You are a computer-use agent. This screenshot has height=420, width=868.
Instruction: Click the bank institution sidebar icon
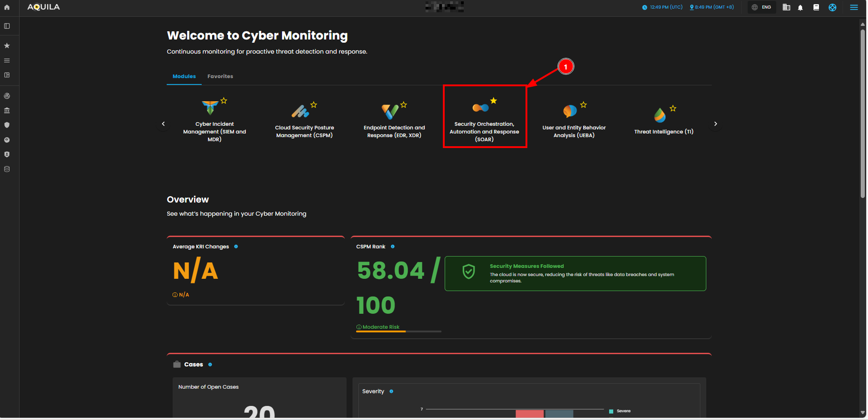tap(7, 110)
